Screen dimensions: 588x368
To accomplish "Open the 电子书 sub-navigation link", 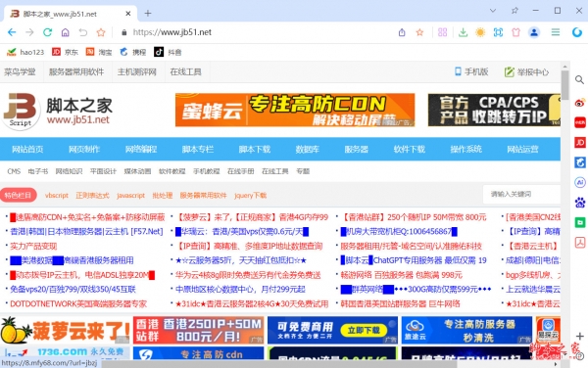I will click(x=38, y=171).
